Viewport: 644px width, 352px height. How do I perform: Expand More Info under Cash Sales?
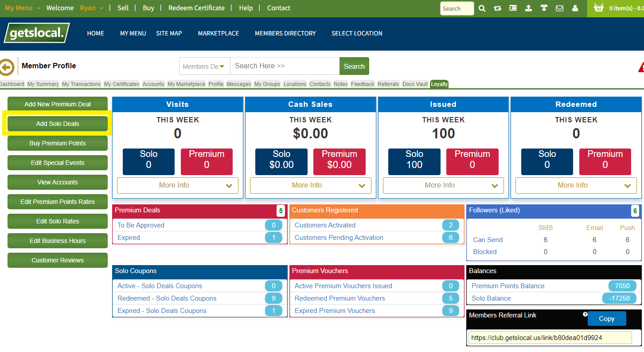(x=311, y=185)
